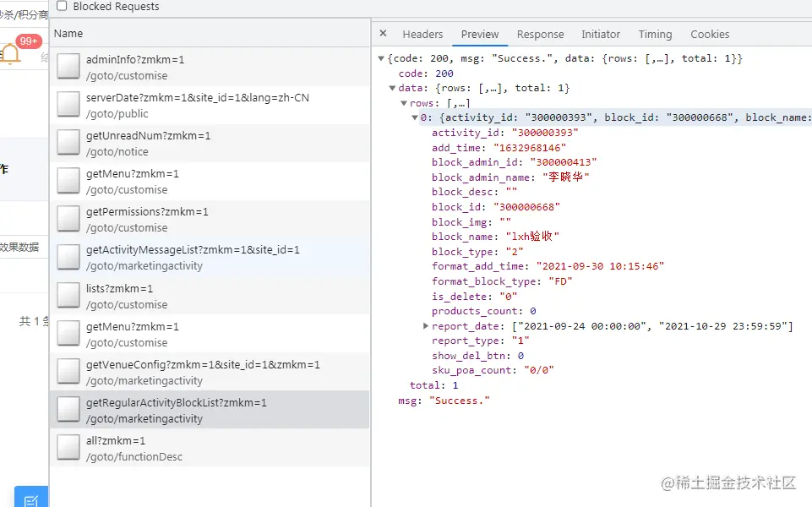The height and width of the screenshot is (507, 812).
Task: Click the file icon next to getUnreadNum?zmkm=1
Action: [x=68, y=143]
